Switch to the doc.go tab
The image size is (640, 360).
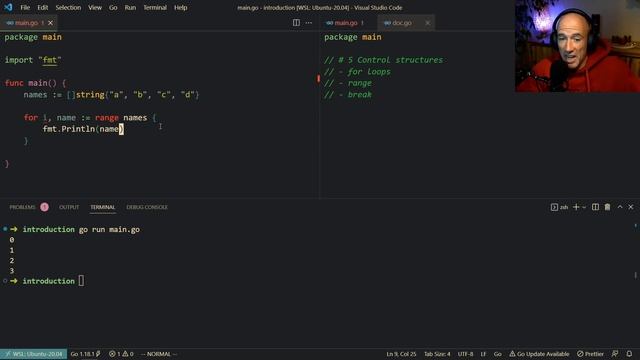402,23
